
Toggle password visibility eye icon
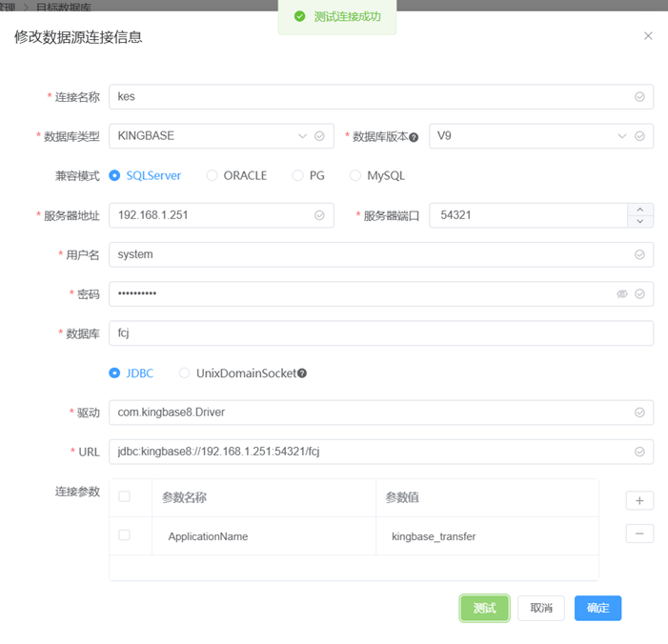pyautogui.click(x=622, y=293)
